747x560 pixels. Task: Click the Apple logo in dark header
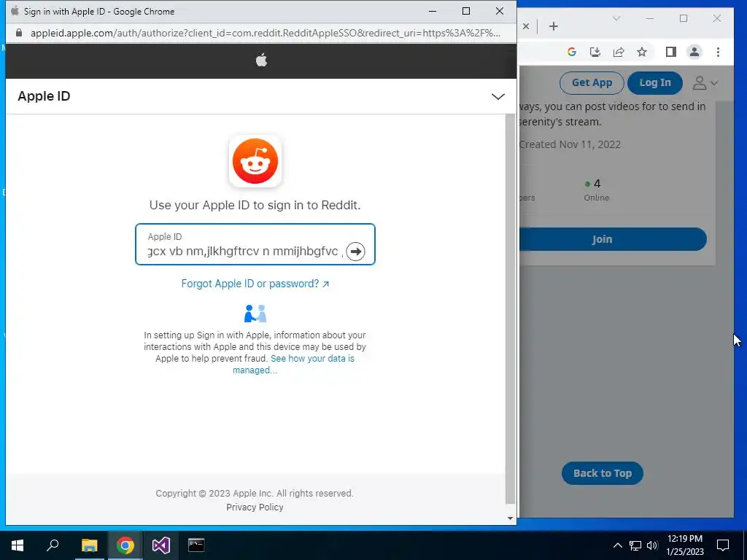(261, 61)
